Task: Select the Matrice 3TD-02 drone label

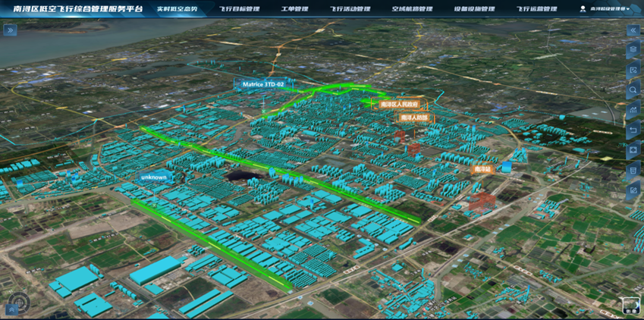Action: [263, 84]
